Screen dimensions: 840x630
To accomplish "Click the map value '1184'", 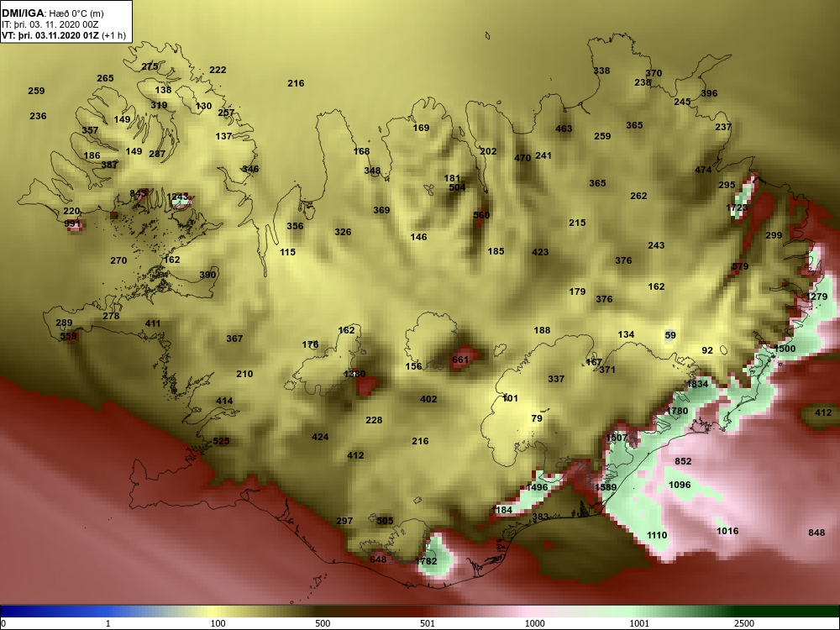I will (x=502, y=510).
